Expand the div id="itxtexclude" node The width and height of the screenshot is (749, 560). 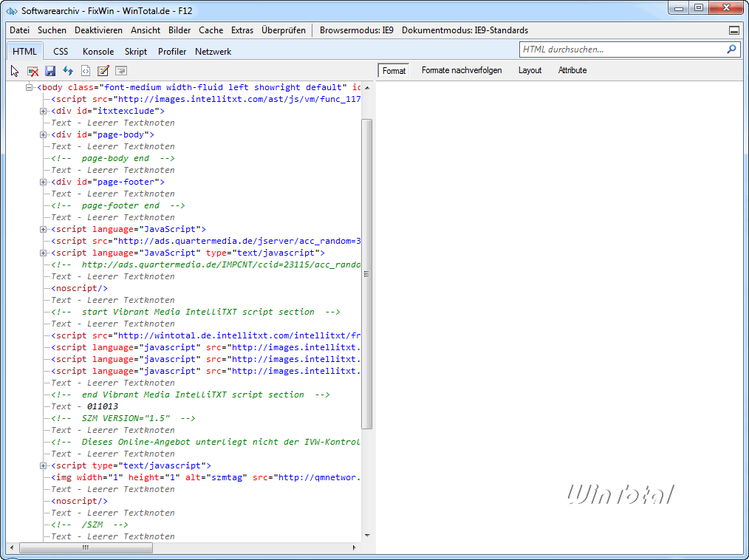44,111
